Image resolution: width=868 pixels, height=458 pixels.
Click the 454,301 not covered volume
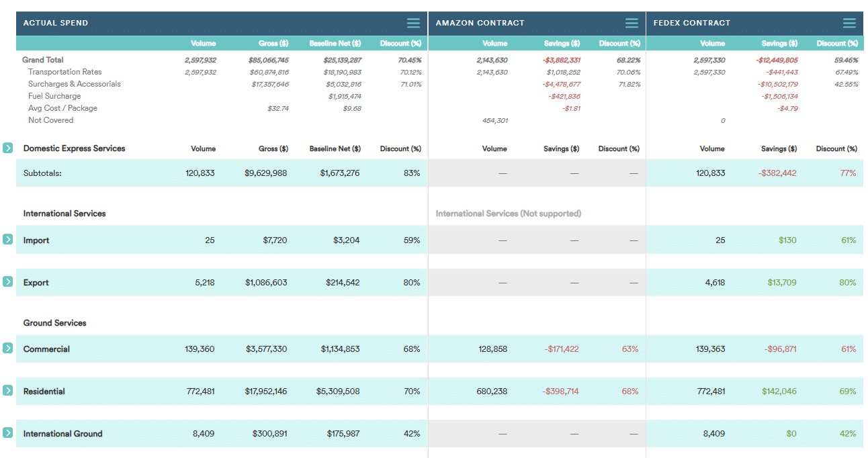494,120
